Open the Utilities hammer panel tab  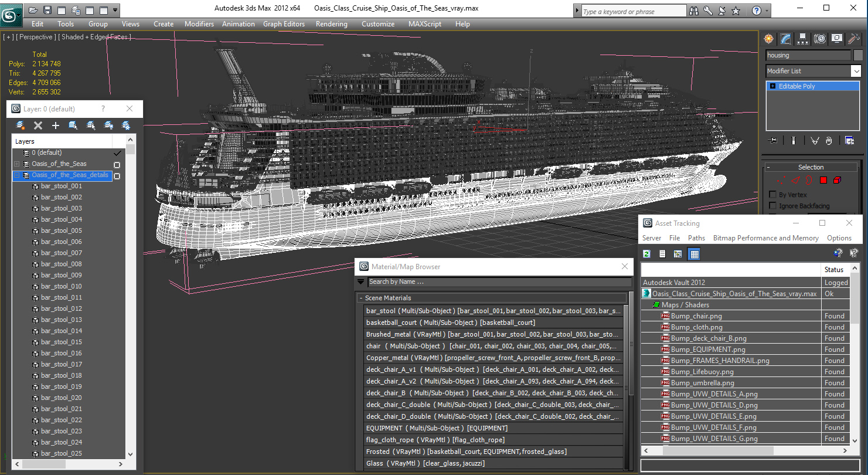click(854, 39)
